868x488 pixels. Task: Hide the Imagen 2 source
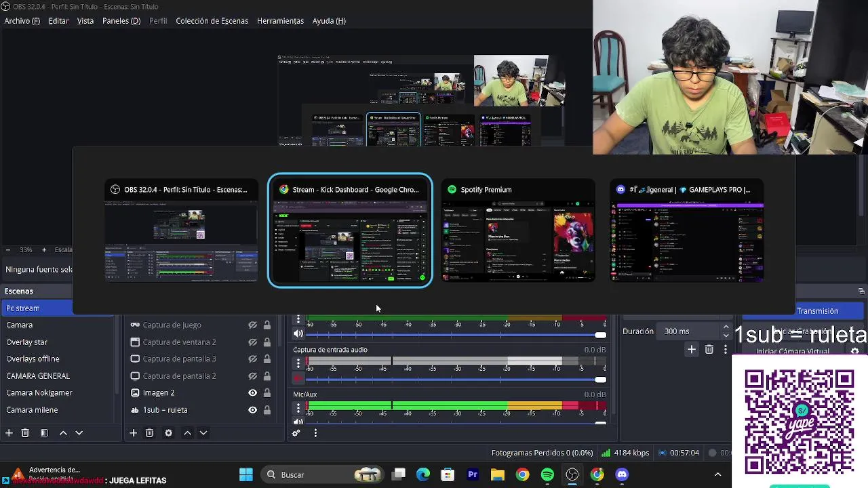(x=252, y=393)
